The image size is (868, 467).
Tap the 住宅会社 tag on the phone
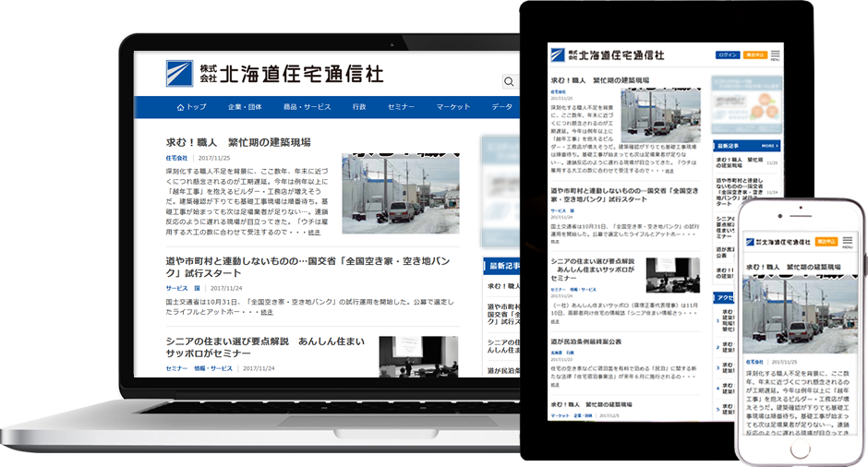[754, 362]
